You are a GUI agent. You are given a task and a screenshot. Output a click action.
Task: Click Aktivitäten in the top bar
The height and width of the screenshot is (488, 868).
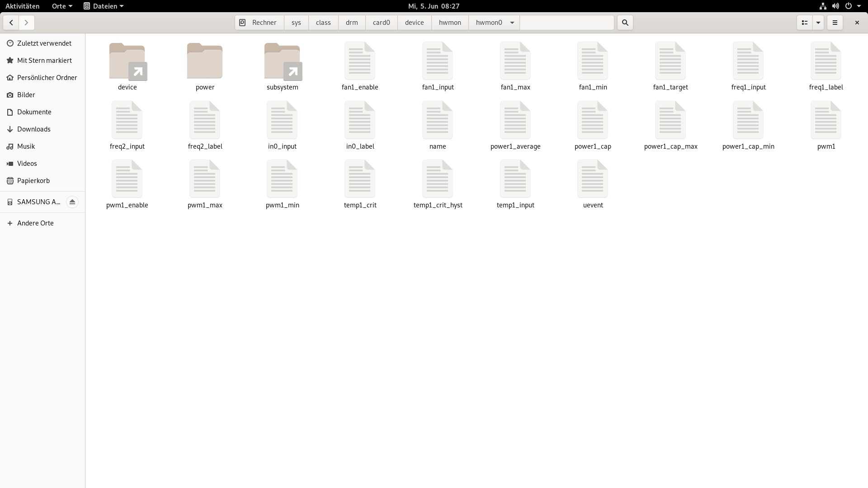(23, 6)
